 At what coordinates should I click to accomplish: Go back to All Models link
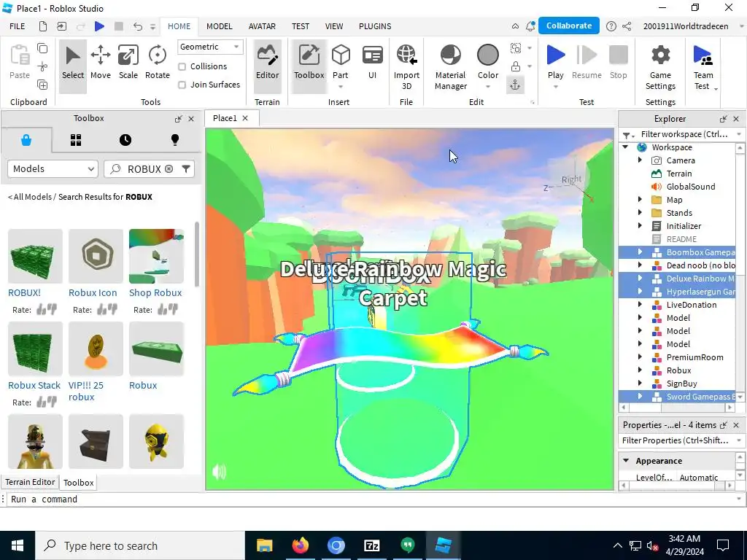(x=32, y=197)
